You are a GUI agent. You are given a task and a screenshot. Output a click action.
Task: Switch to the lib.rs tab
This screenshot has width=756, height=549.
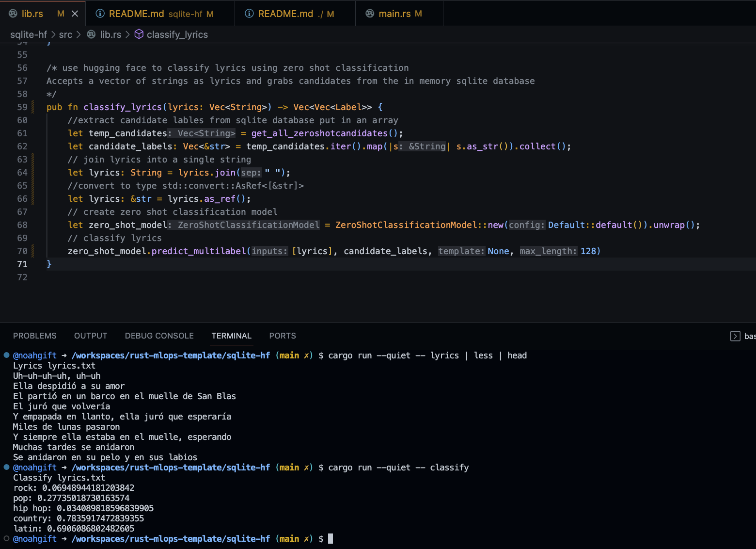click(x=43, y=14)
